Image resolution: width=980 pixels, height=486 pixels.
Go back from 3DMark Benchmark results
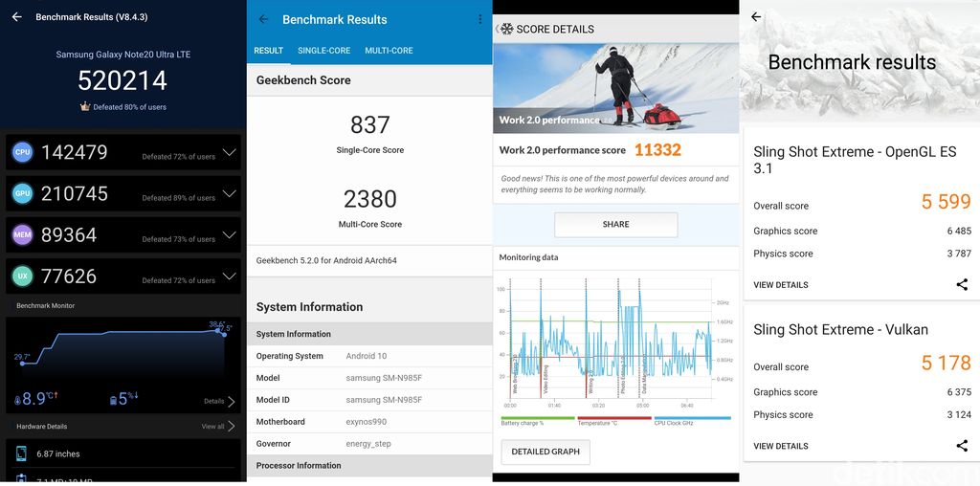pos(756,17)
